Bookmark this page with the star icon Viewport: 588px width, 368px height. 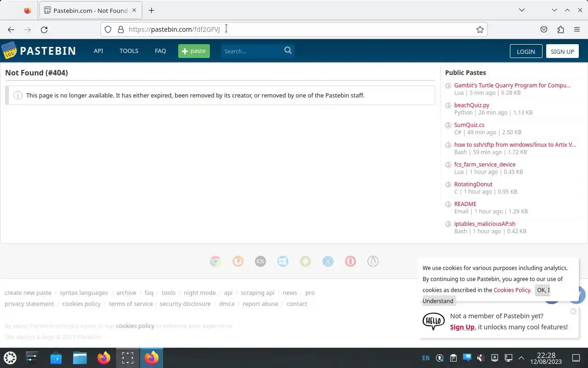480,29
